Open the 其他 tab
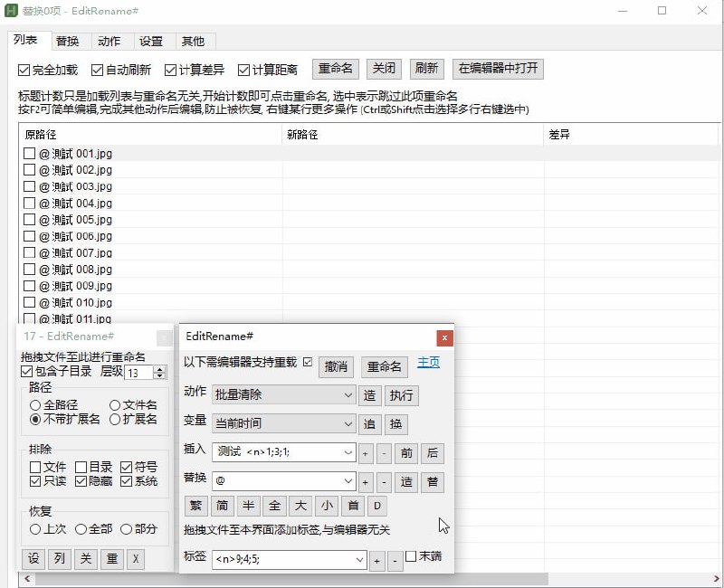 (x=194, y=41)
